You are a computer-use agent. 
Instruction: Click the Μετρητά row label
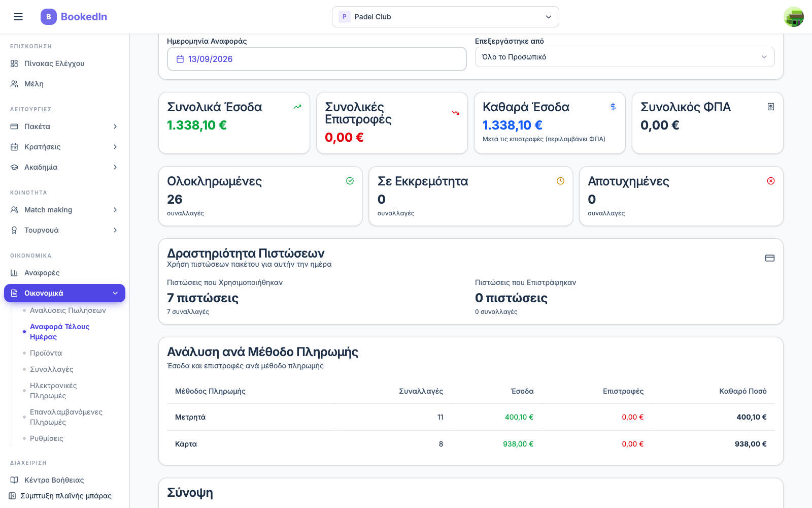pos(190,417)
